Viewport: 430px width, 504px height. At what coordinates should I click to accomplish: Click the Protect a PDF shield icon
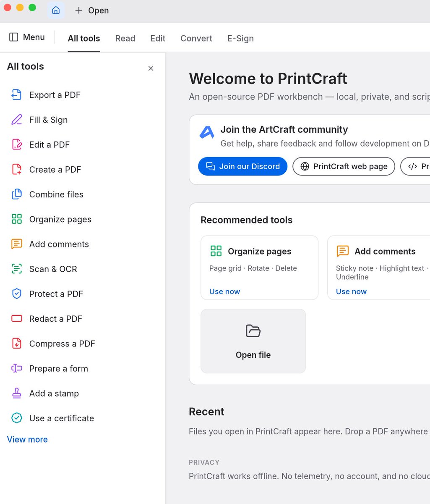(x=16, y=294)
